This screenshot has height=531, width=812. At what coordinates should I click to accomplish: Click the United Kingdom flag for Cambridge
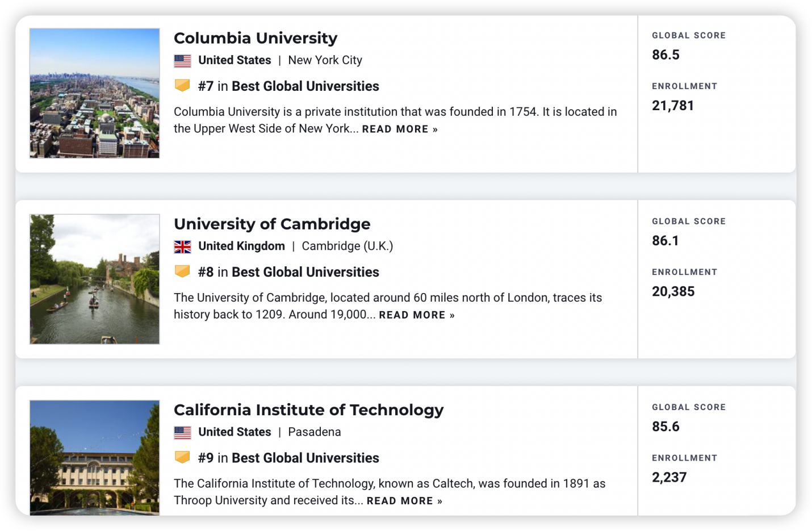coord(183,246)
